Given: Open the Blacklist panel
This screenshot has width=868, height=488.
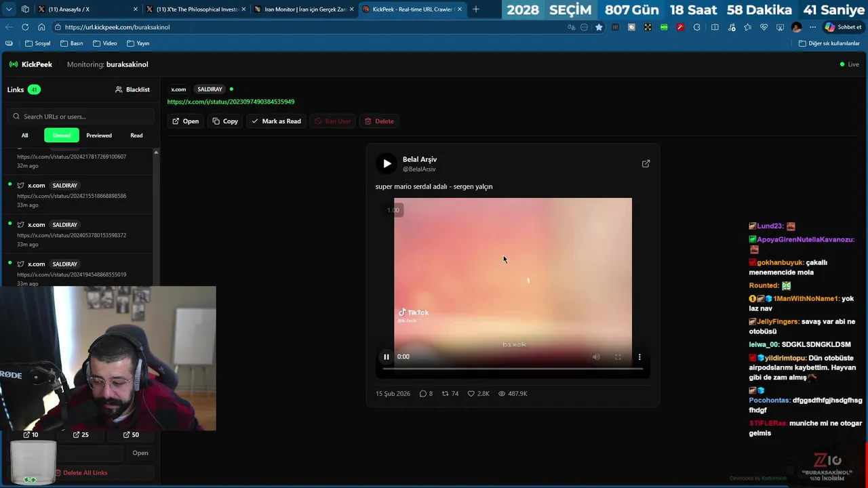Looking at the screenshot, I should [x=132, y=89].
